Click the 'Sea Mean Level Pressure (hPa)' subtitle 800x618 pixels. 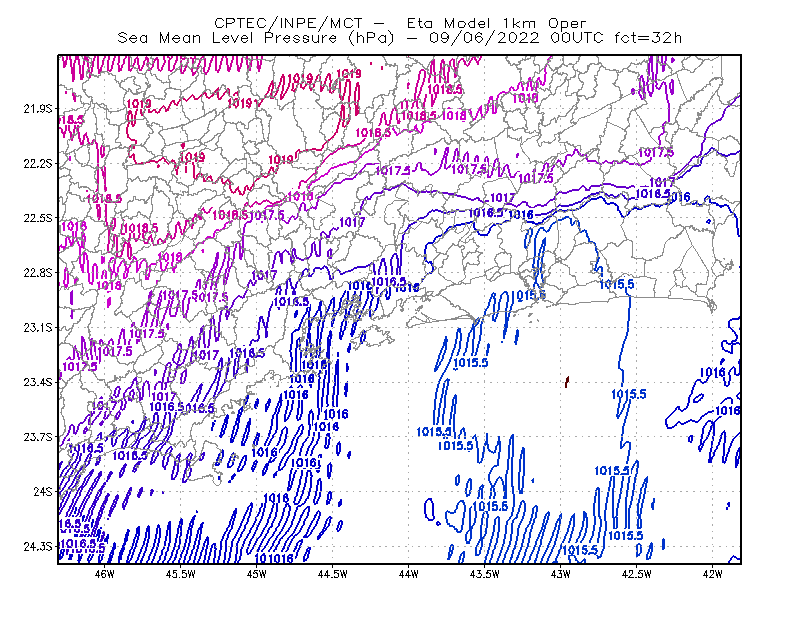click(x=256, y=38)
